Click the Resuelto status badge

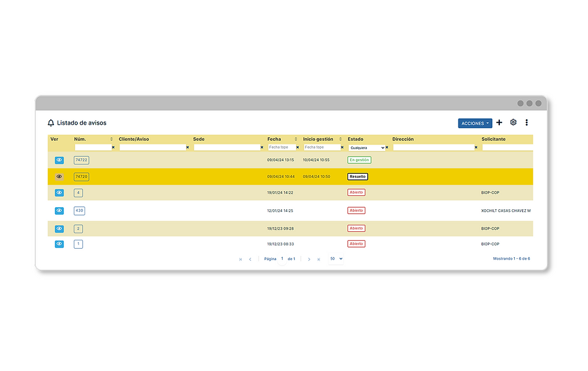point(358,176)
